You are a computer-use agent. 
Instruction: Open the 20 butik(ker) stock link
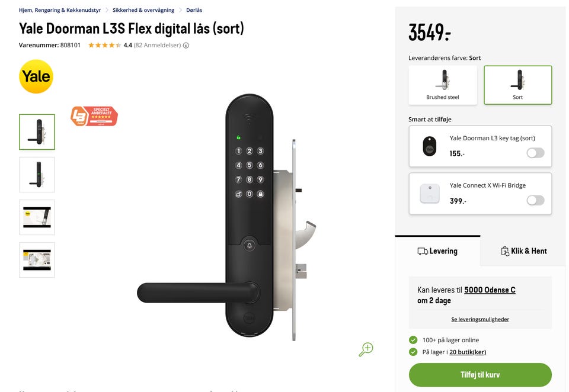pyautogui.click(x=468, y=352)
